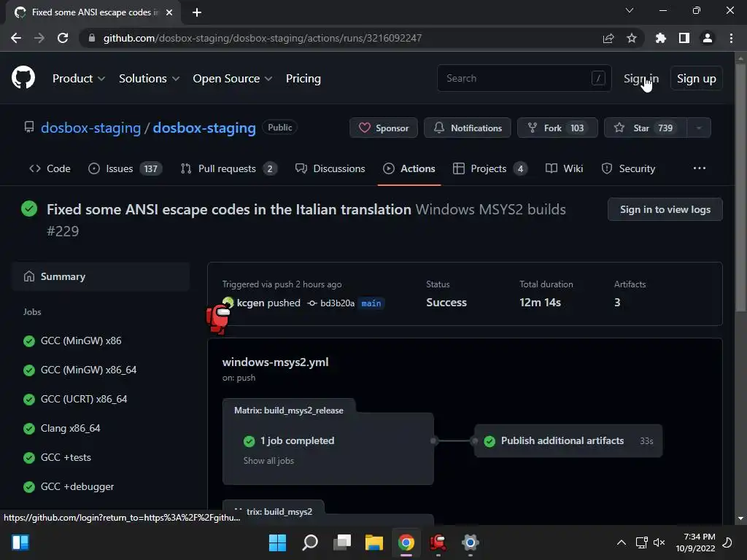747x560 pixels.
Task: Toggle the browser side panel icon
Action: 684,38
